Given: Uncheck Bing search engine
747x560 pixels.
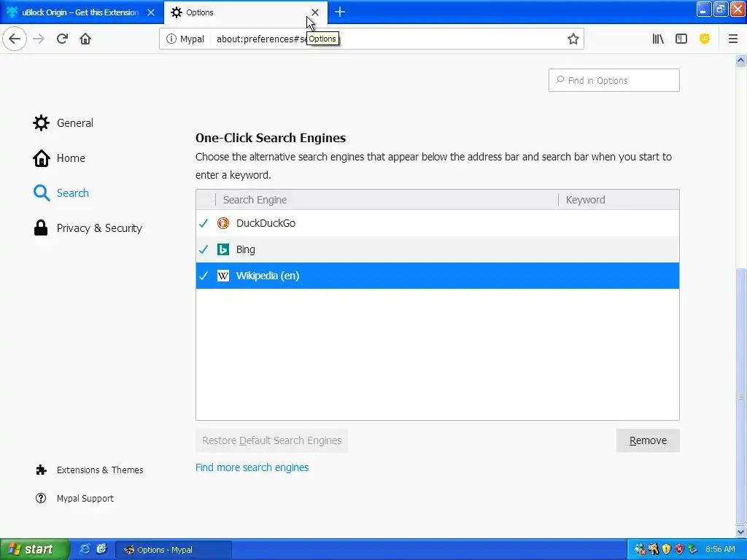Looking at the screenshot, I should (x=204, y=249).
